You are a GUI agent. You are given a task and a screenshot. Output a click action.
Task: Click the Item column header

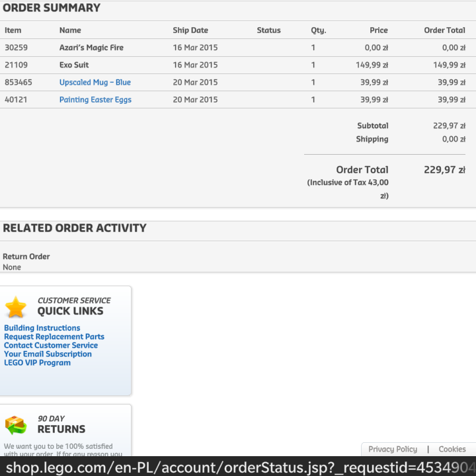pyautogui.click(x=13, y=30)
